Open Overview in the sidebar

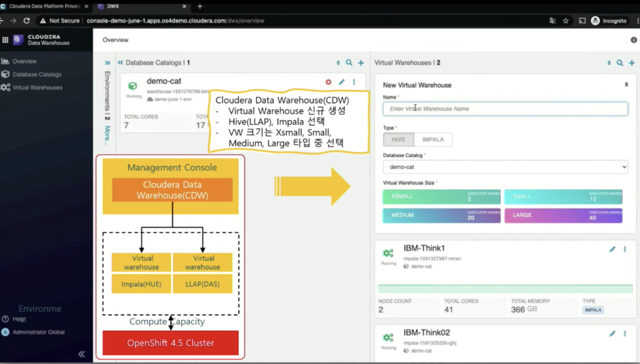(x=24, y=61)
